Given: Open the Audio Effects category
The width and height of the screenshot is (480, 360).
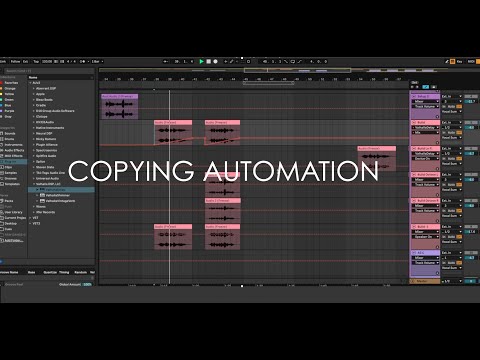Looking at the screenshot, I should pos(13,150).
